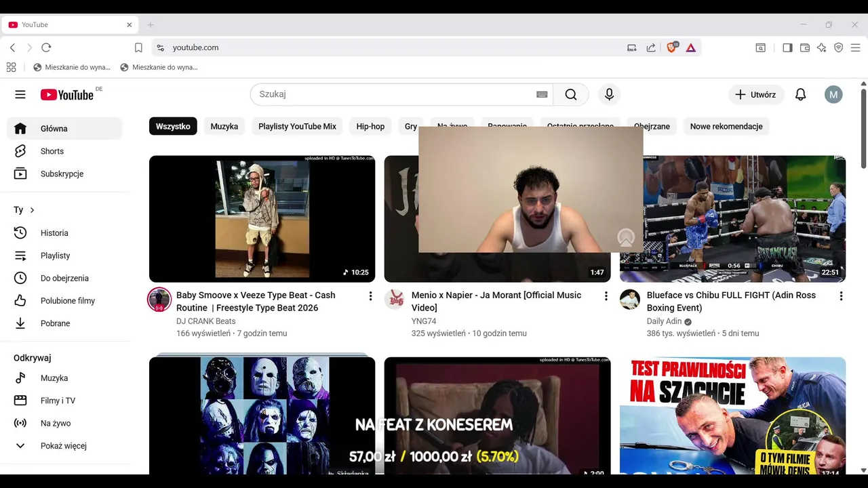Expand the Ty section chevron

[x=32, y=210]
